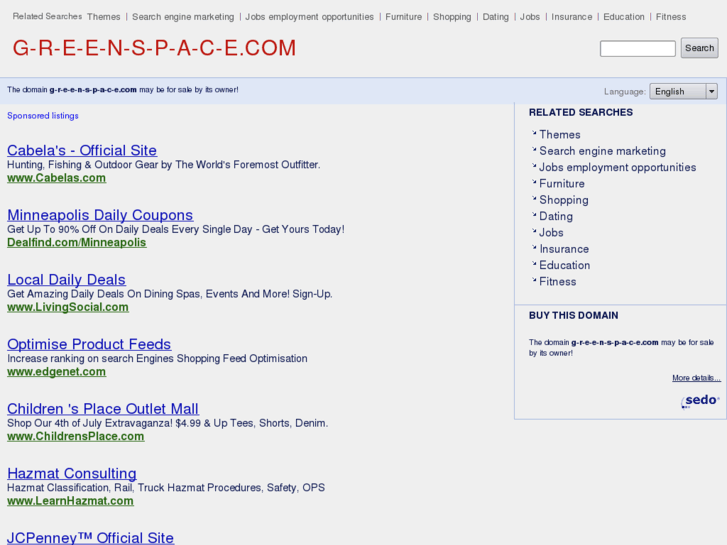Viewport: 727px width, 545px height.
Task: Select Furniture in the sidebar list
Action: pos(561,183)
